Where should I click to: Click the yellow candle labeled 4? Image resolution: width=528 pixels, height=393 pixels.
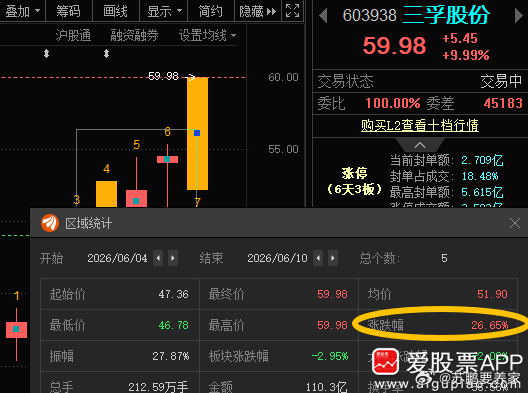tap(106, 194)
